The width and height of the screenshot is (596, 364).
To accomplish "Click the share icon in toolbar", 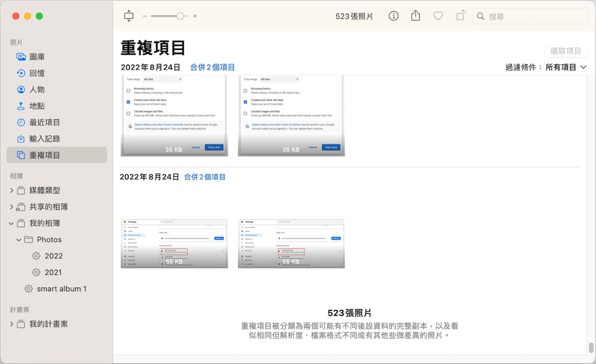I will click(x=416, y=16).
